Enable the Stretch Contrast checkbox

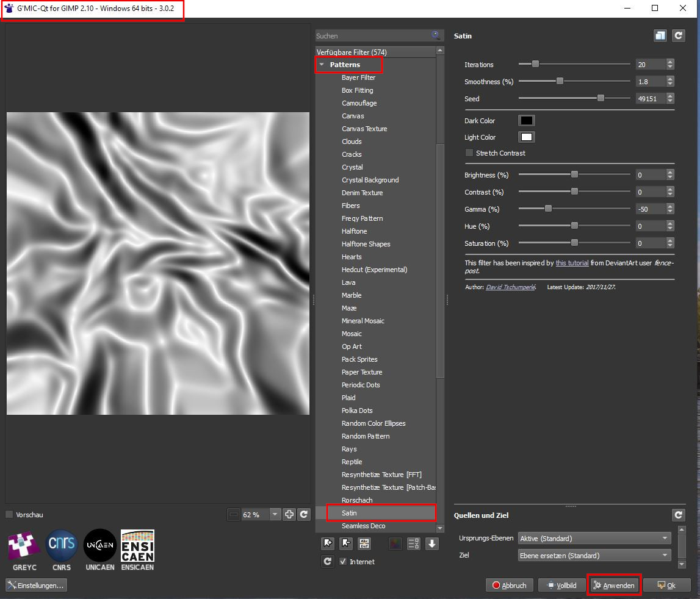point(469,153)
